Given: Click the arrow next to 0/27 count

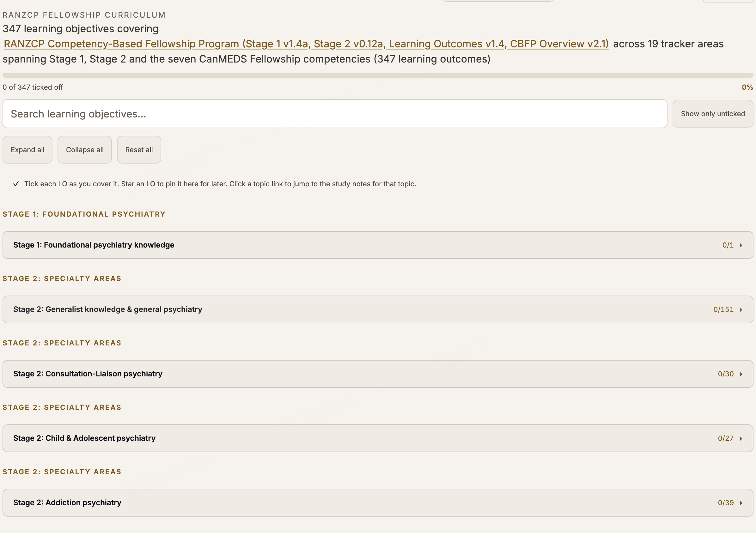Looking at the screenshot, I should (x=741, y=439).
